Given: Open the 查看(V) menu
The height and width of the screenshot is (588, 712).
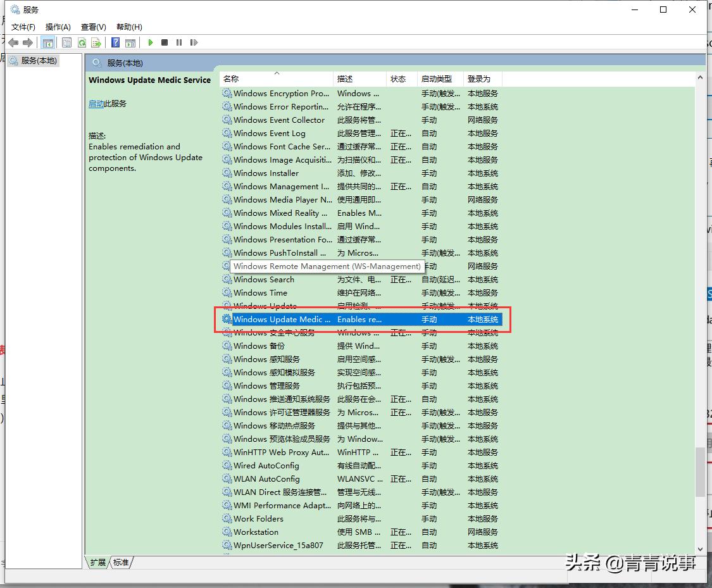Looking at the screenshot, I should point(92,27).
